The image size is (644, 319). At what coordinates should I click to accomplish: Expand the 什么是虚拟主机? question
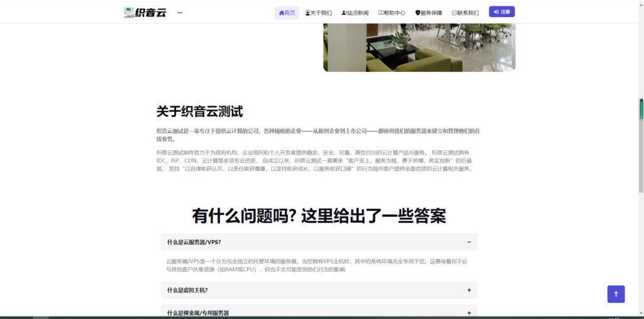click(x=469, y=290)
